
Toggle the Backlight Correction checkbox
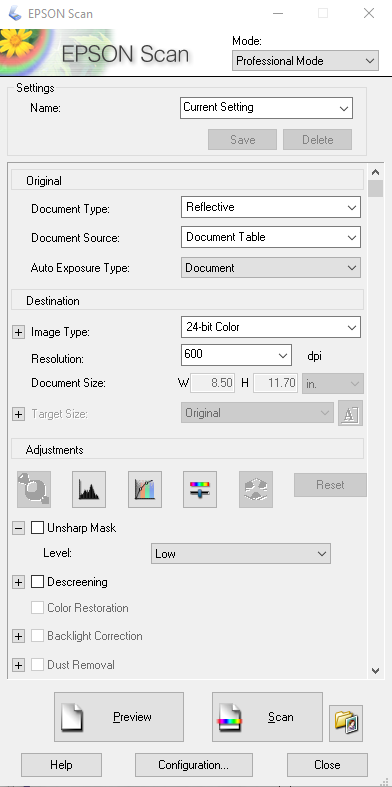[37, 636]
